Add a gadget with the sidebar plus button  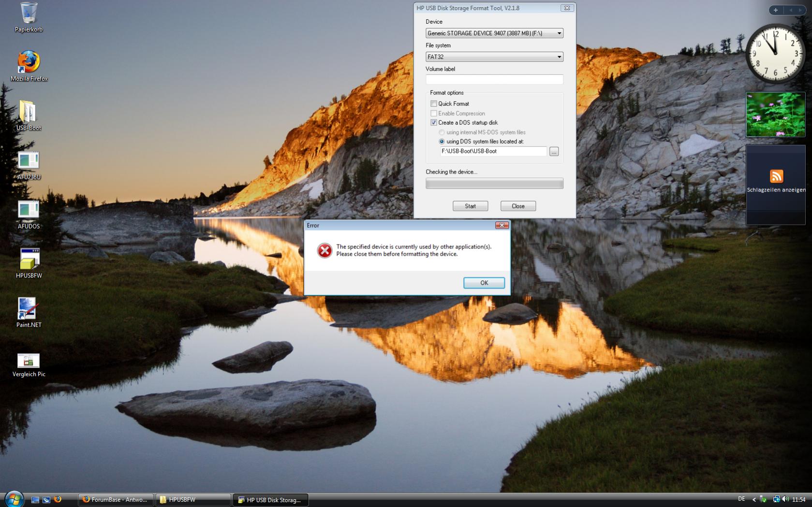(776, 10)
